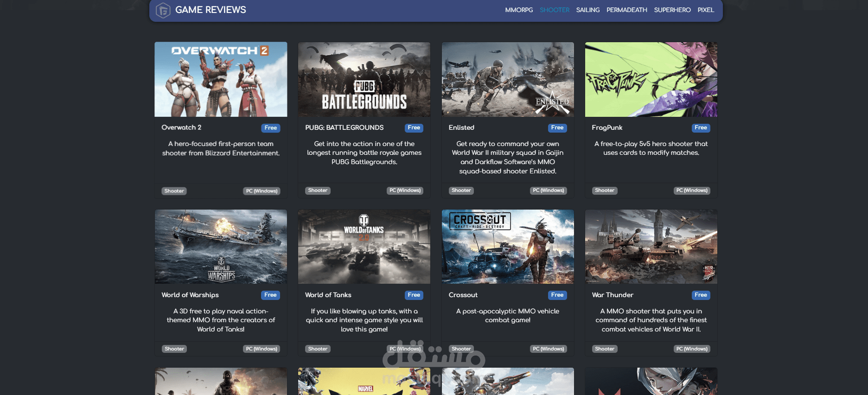Open the Crossout cover image

tap(508, 247)
